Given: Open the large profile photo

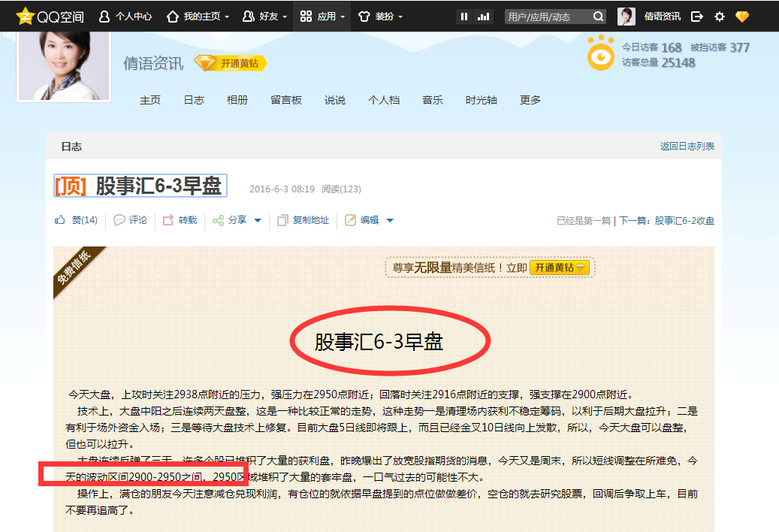Looking at the screenshot, I should pos(64,65).
